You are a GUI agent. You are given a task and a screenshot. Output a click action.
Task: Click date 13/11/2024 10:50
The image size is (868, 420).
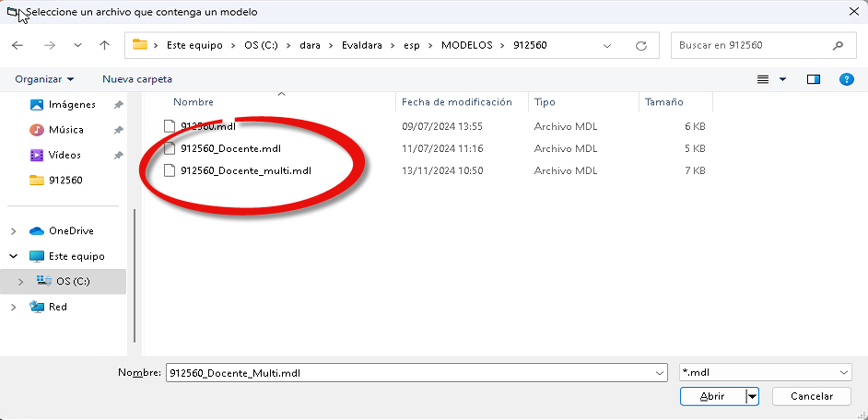pyautogui.click(x=442, y=171)
